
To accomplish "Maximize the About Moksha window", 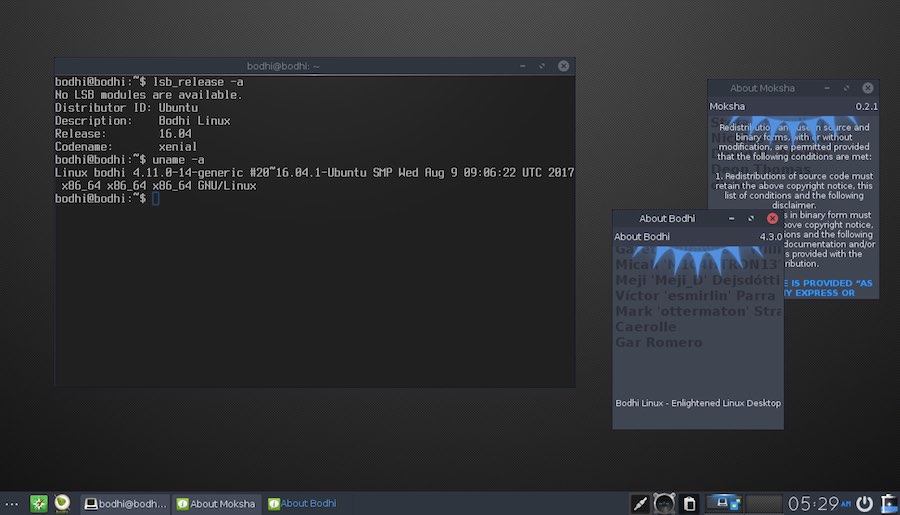I will coord(846,88).
